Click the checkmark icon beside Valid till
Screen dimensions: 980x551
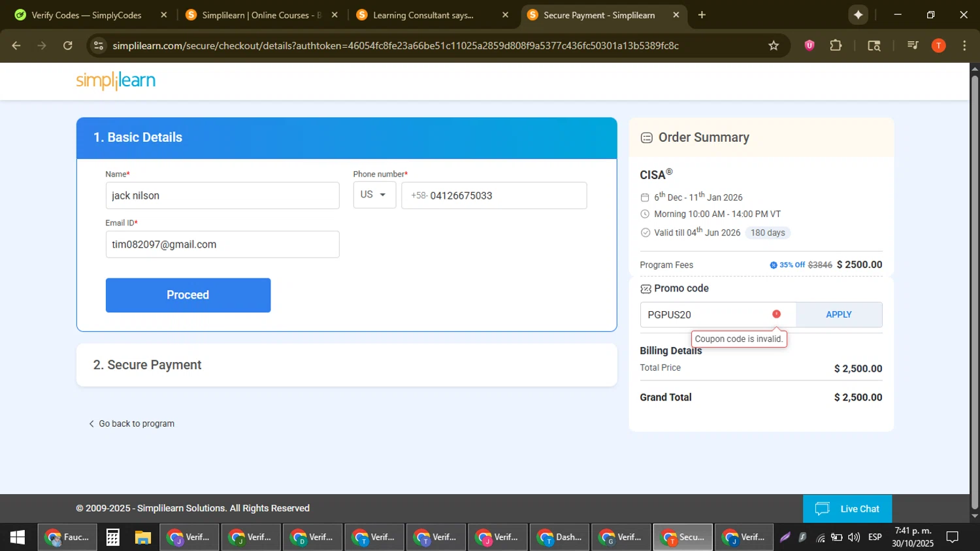645,233
